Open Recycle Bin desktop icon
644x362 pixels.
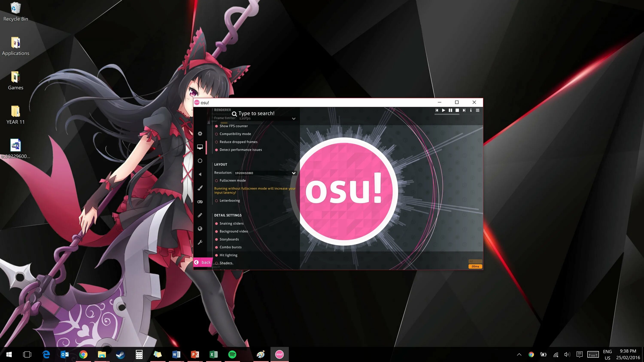[15, 12]
